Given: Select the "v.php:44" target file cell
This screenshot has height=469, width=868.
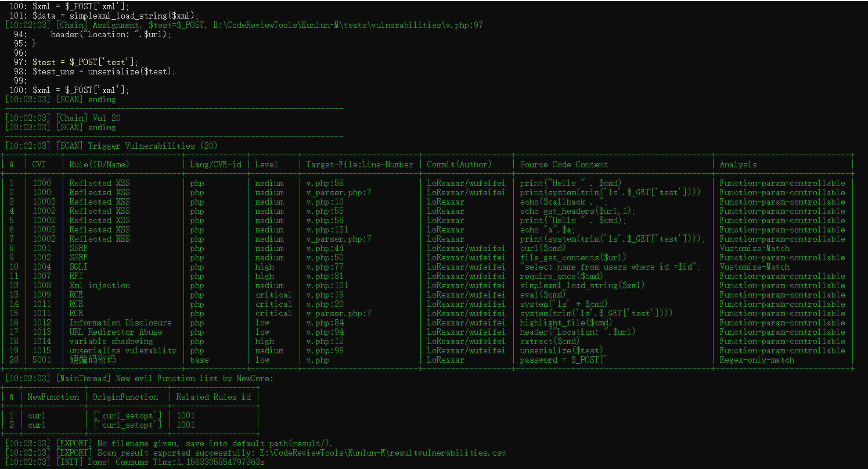Looking at the screenshot, I should point(325,248).
